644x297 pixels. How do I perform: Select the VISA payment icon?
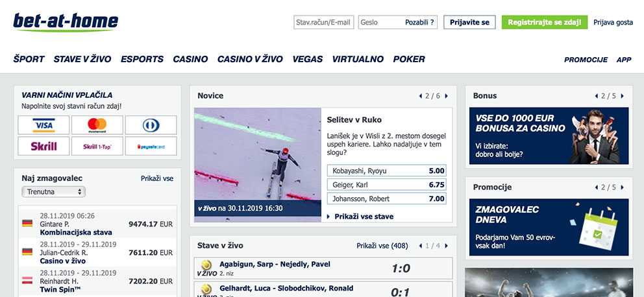tap(43, 125)
